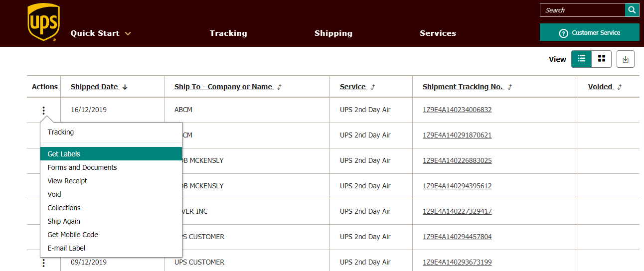Open tracking number 1Z9E4A140234006832
644x271 pixels.
(x=457, y=110)
